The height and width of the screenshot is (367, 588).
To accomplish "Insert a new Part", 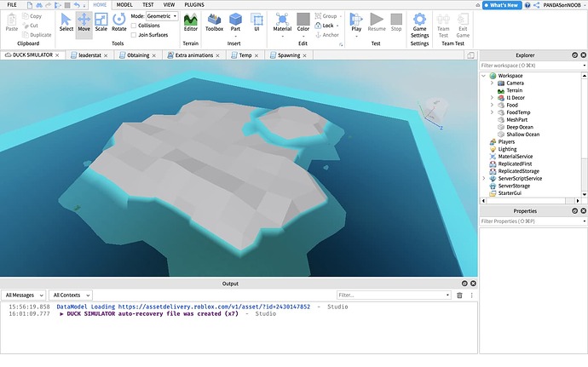I will pos(235,22).
